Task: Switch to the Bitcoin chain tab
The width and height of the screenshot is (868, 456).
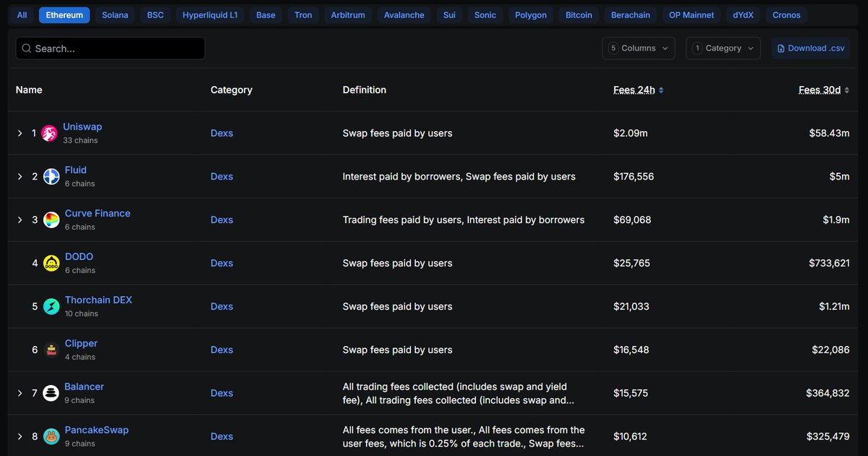Action: [x=579, y=15]
